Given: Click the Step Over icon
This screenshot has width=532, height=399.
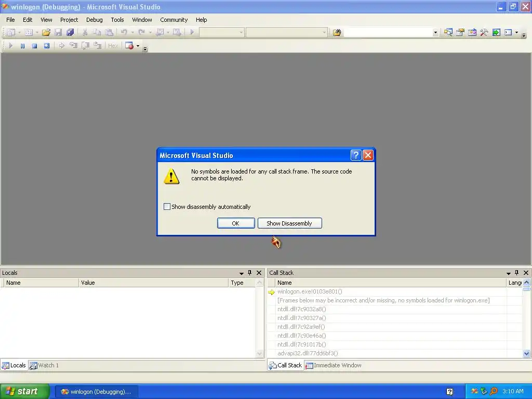Looking at the screenshot, I should click(86, 46).
